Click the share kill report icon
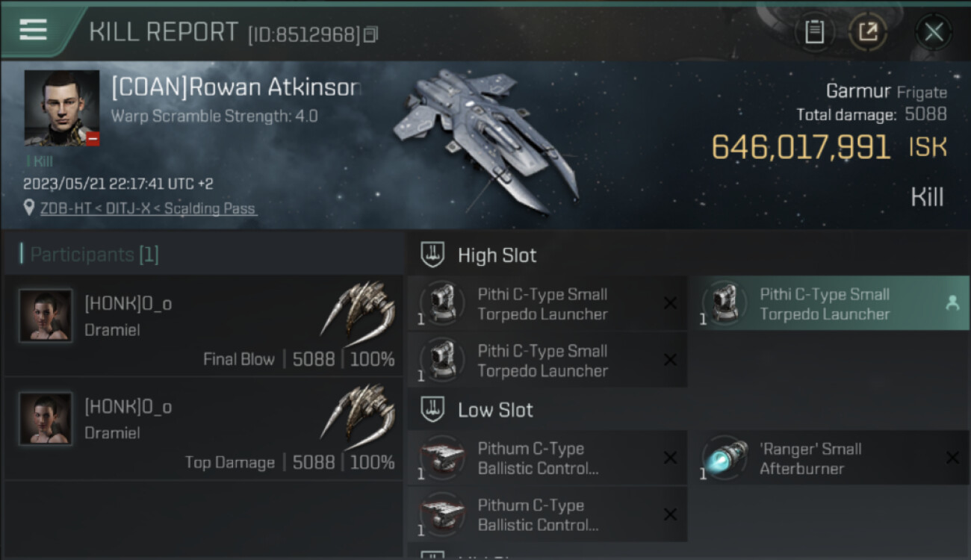 click(867, 32)
